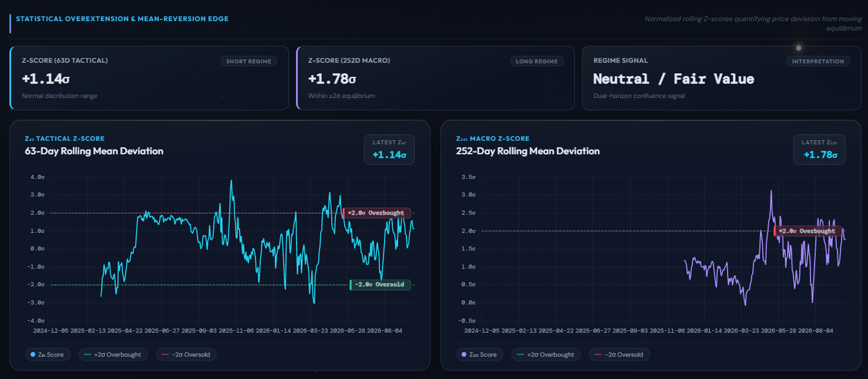Click the "Within ±2σ equilibrium" caption
This screenshot has height=379, width=868.
(x=341, y=96)
